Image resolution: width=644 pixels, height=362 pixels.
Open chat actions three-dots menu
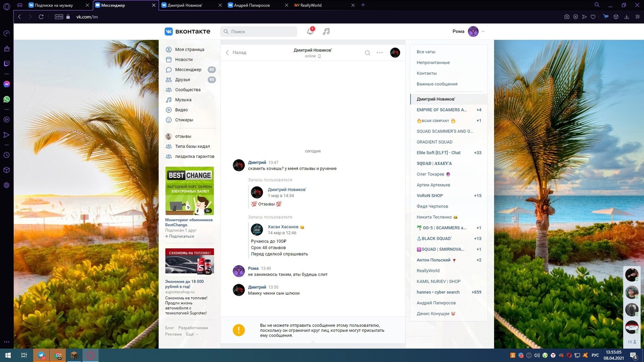point(380,53)
